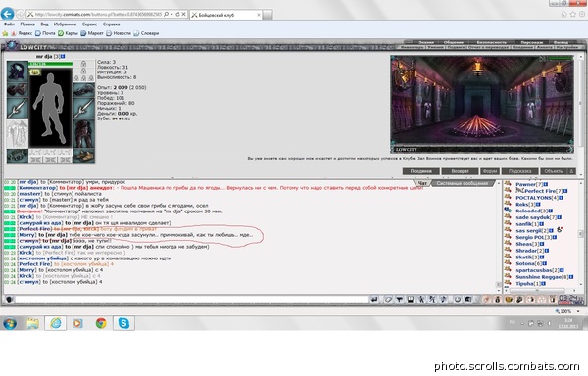Open the Избранное browser menu
Image resolution: width=588 pixels, height=376 pixels.
65,24
